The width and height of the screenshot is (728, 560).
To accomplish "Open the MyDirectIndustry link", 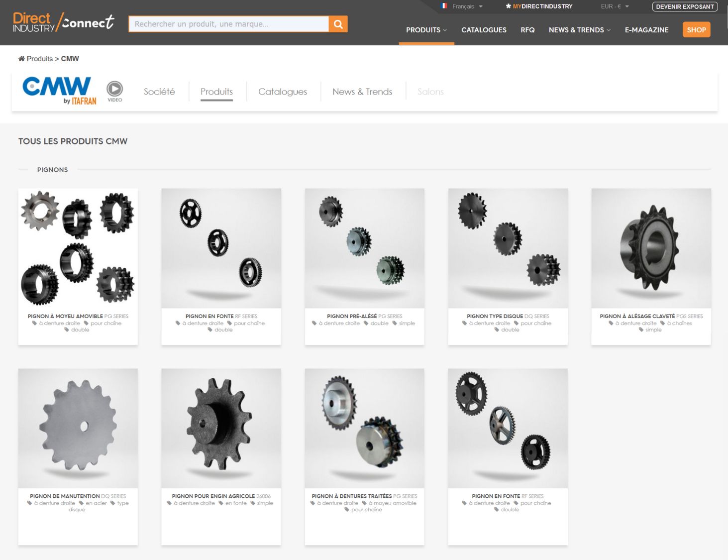I will click(x=542, y=6).
